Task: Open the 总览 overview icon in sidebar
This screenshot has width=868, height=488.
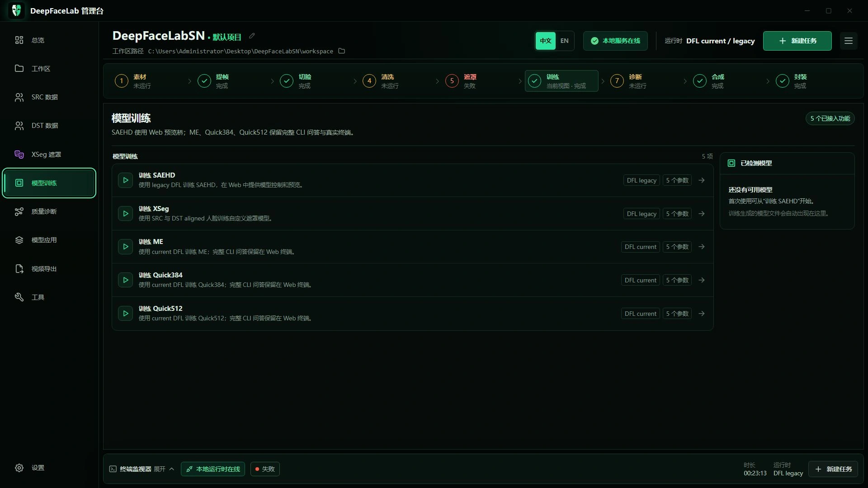Action: pos(19,40)
